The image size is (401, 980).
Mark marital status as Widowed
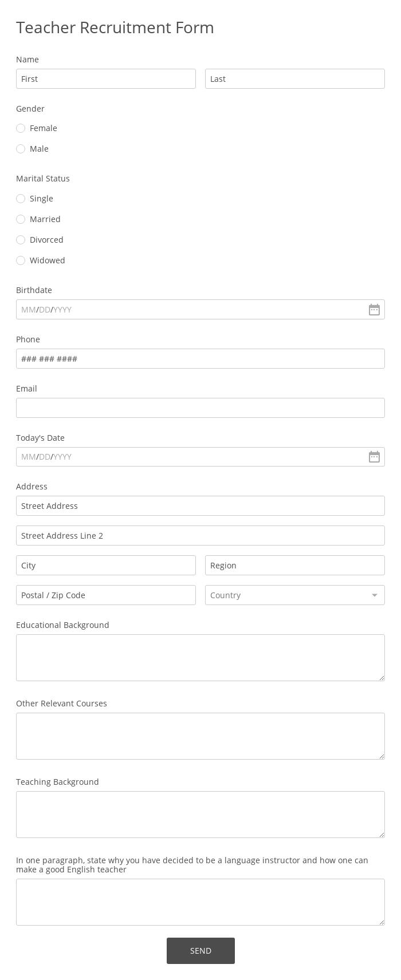click(21, 260)
